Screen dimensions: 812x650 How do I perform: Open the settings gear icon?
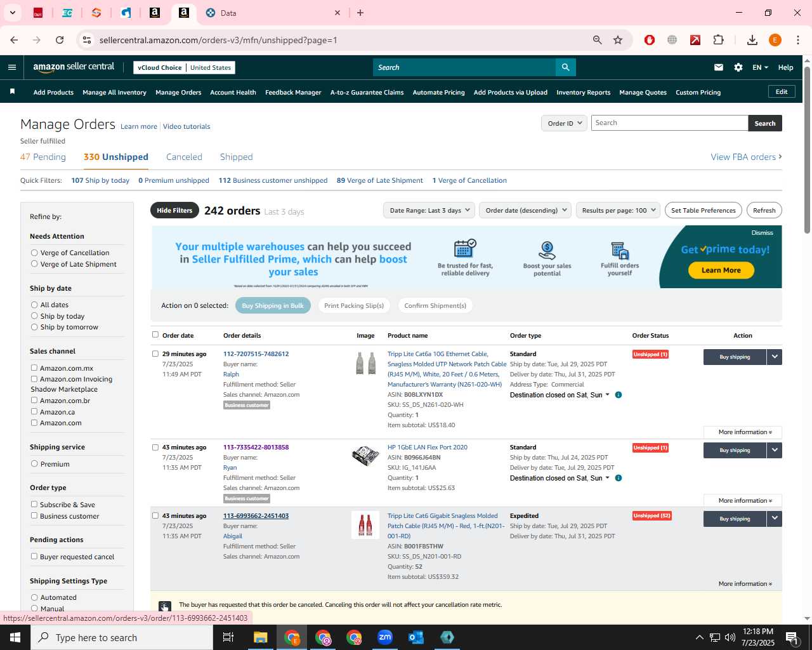click(x=738, y=67)
